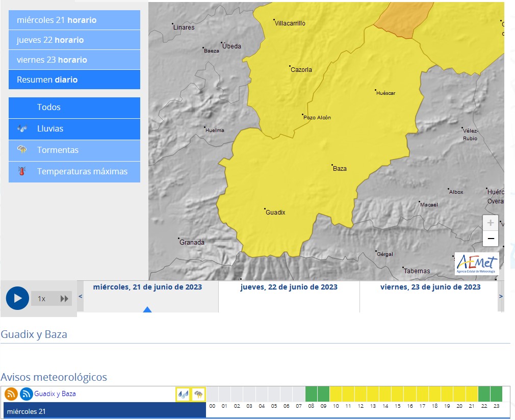The image size is (515, 420).
Task: Click the fast-forward speed arrows
Action: [64, 299]
